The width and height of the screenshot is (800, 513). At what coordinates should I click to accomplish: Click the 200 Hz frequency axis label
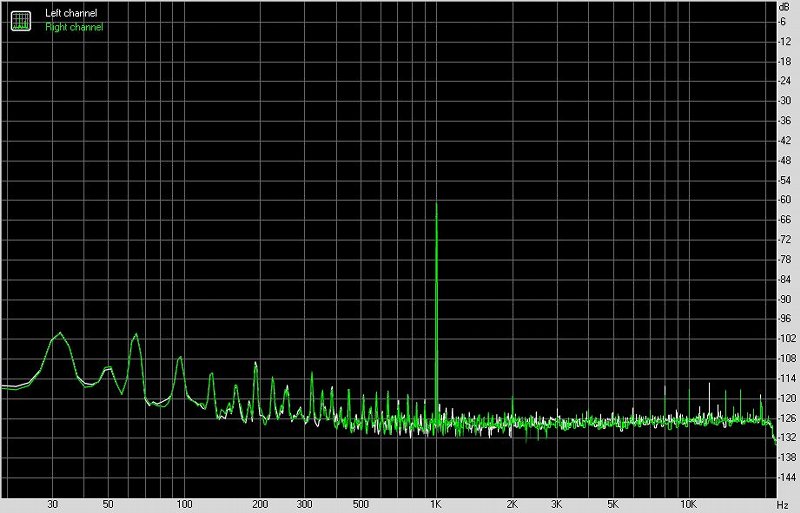pos(259,505)
